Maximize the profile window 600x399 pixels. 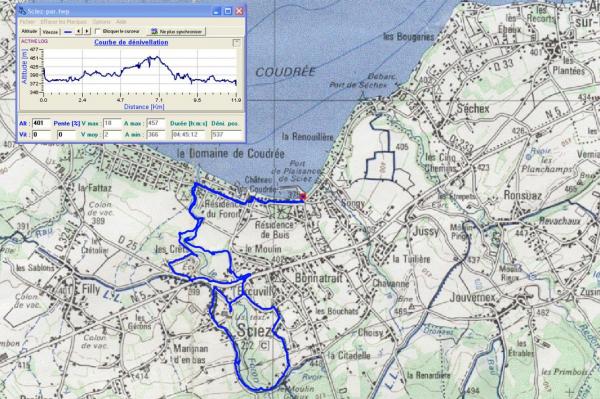(x=228, y=11)
